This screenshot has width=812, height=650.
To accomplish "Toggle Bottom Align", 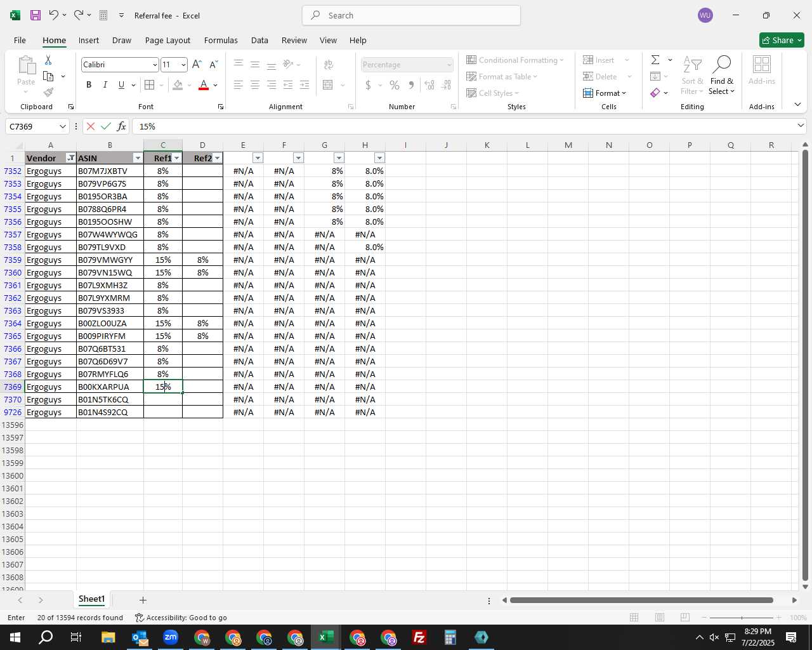I will point(272,64).
